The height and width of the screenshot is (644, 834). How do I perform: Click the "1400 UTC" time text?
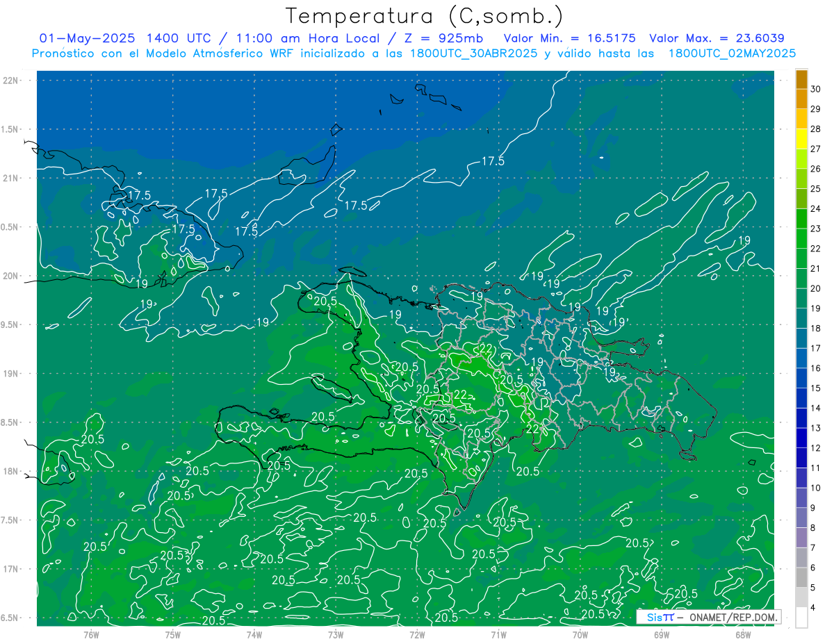[177, 38]
